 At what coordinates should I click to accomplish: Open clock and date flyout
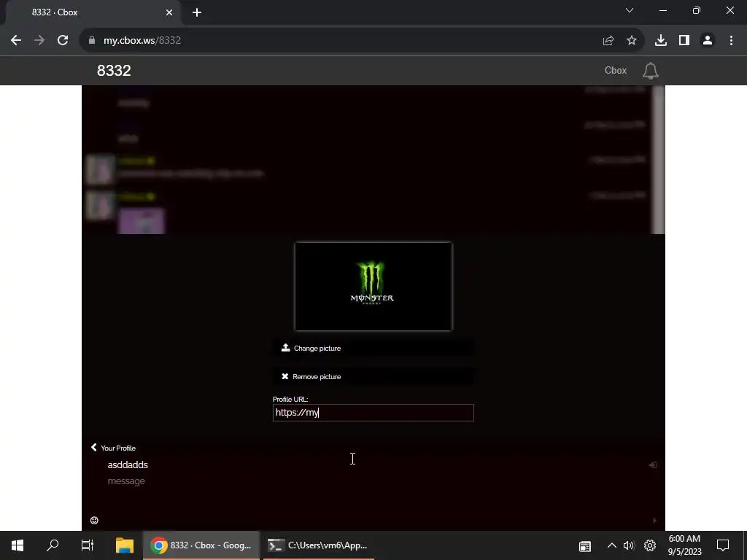684,545
